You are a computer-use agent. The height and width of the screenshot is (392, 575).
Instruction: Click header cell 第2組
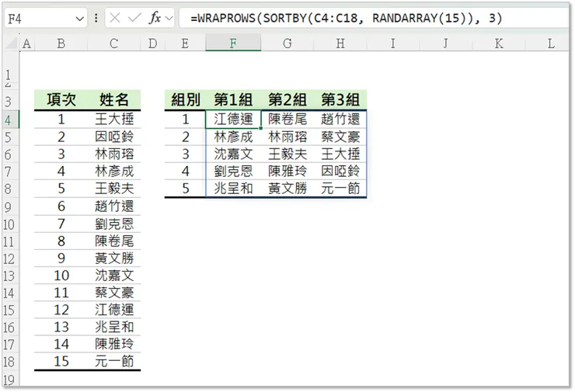[x=287, y=99]
